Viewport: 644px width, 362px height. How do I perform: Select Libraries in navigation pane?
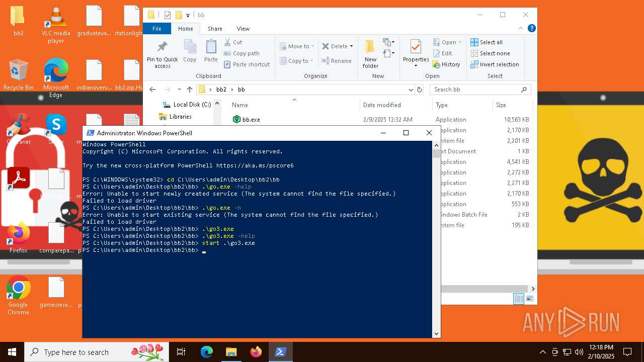point(175,117)
